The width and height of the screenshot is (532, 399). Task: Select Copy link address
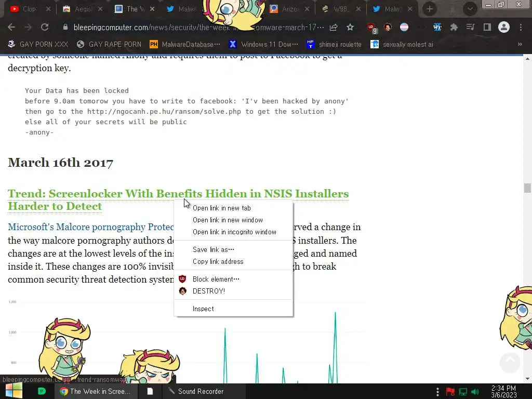point(233,262)
